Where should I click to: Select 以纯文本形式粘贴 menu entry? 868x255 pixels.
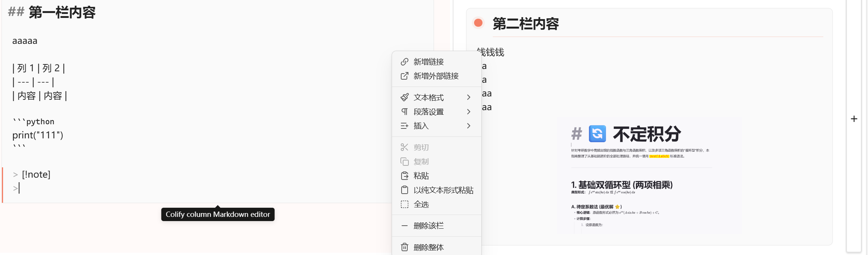click(437, 190)
